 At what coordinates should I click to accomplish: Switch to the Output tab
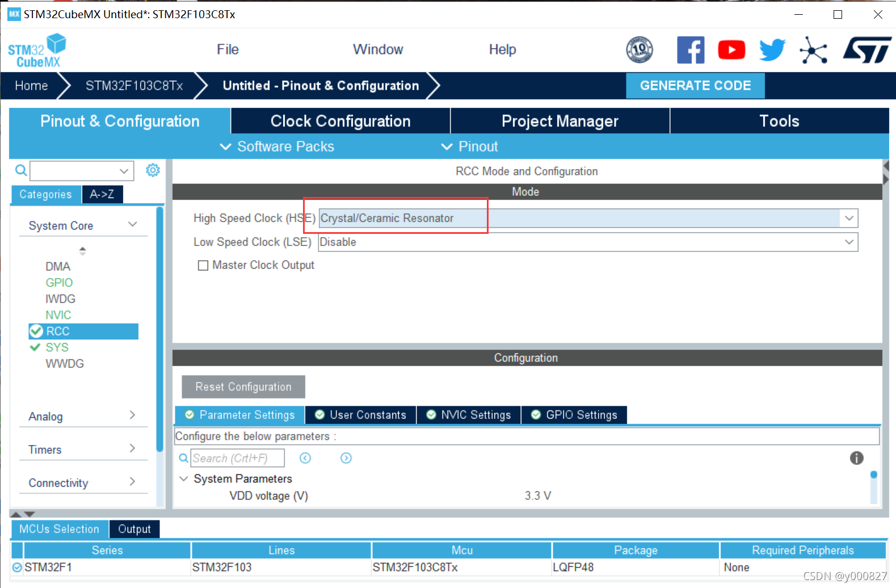tap(134, 529)
